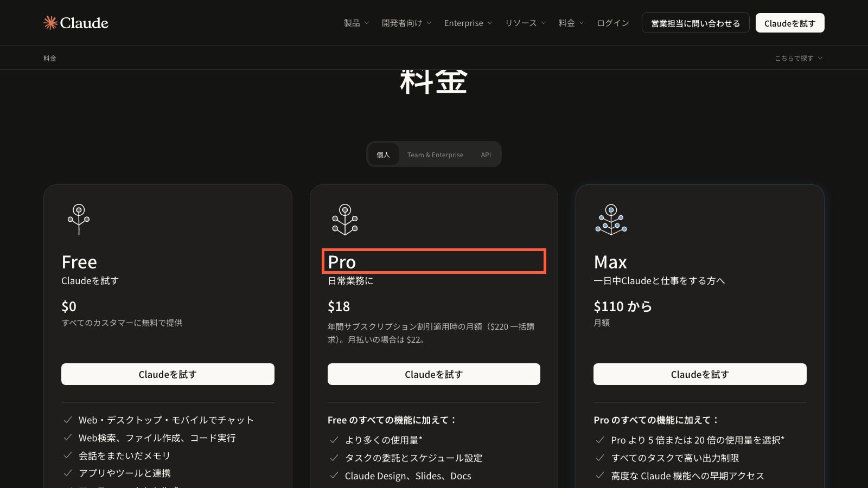Click タスクの委託とスケジュール設定 feature
868x488 pixels.
413,458
